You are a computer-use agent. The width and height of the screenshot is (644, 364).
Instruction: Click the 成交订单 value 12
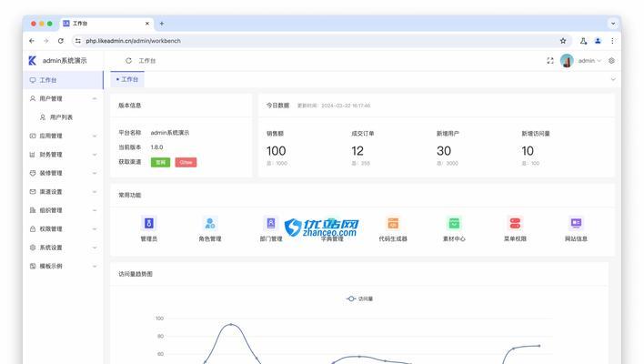(357, 151)
